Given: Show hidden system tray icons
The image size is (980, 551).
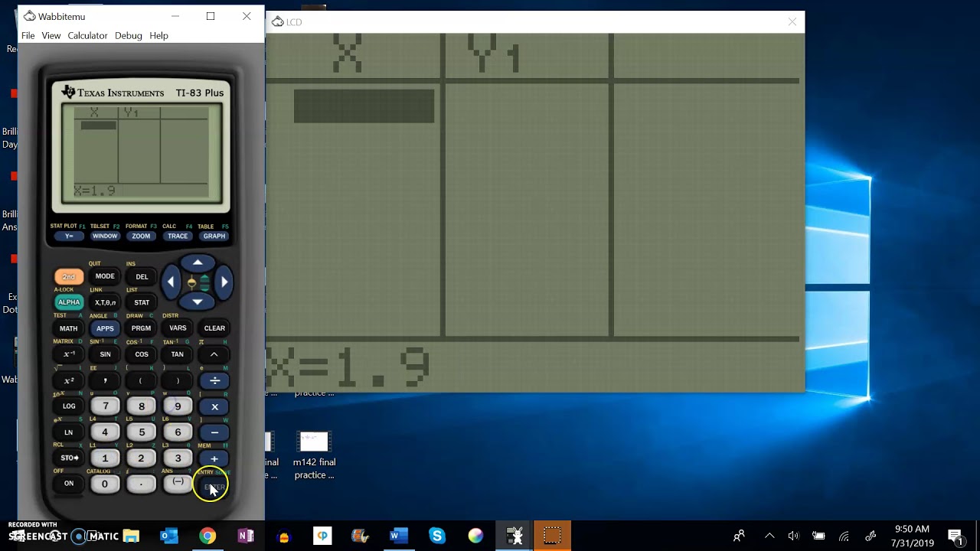Looking at the screenshot, I should pyautogui.click(x=769, y=536).
